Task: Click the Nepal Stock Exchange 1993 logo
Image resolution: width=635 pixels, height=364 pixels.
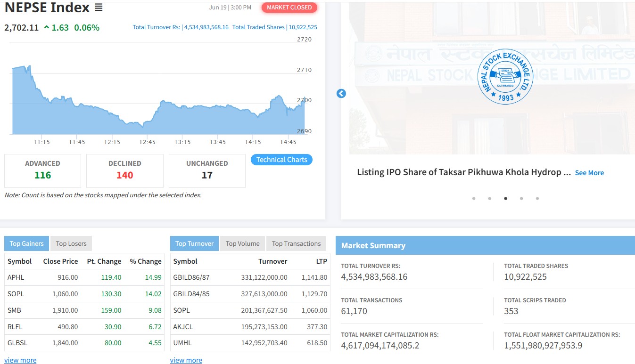Action: click(x=505, y=77)
